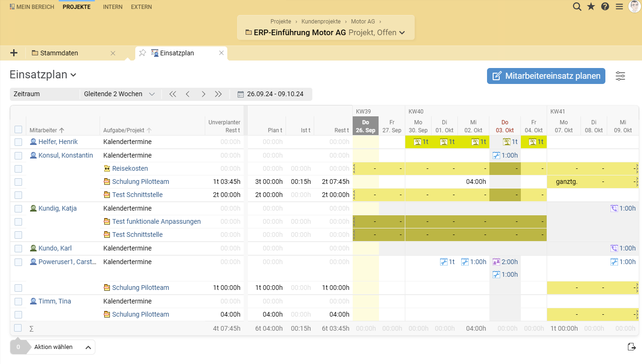The image size is (642, 364).
Task: Click the date range 26.09.24 - 09.10.24 field
Action: pos(275,94)
